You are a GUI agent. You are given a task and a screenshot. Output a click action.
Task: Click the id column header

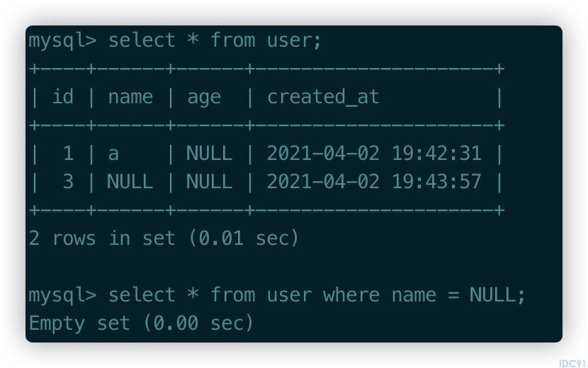(x=62, y=97)
